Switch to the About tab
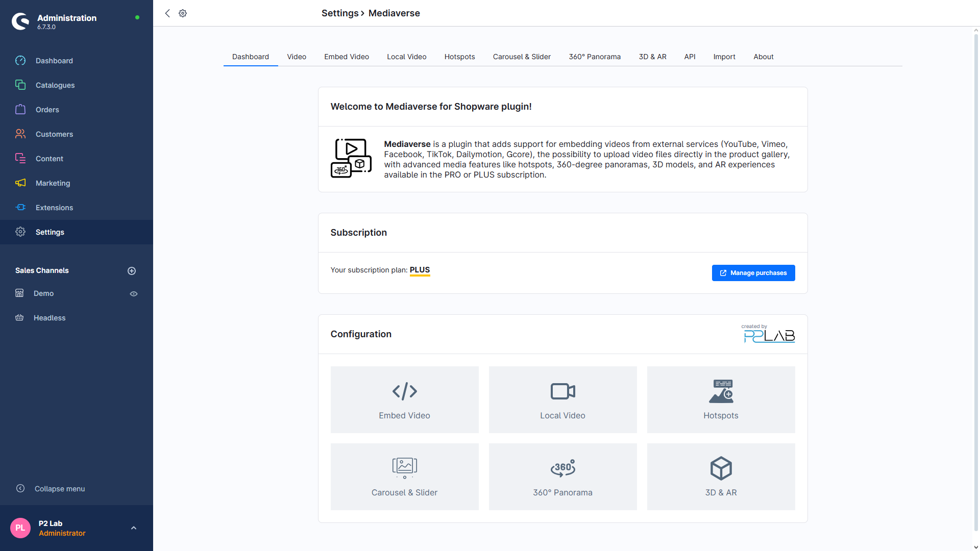The image size is (980, 551). coord(764,57)
